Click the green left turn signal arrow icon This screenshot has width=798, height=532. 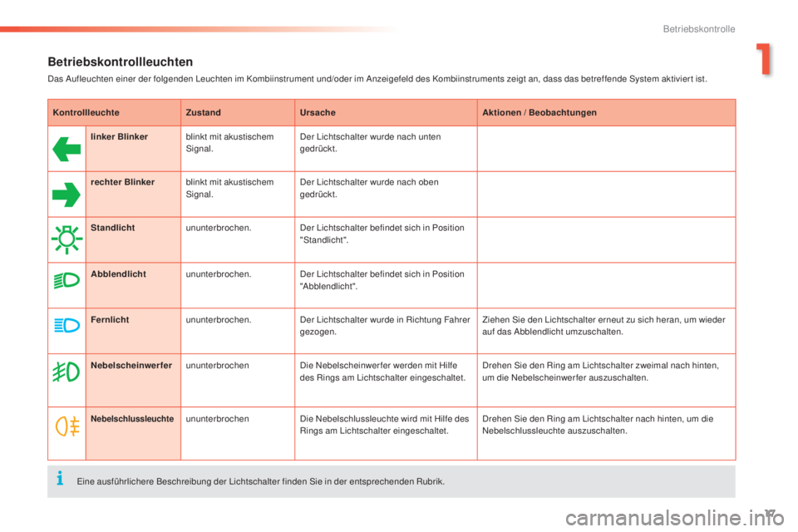click(66, 149)
